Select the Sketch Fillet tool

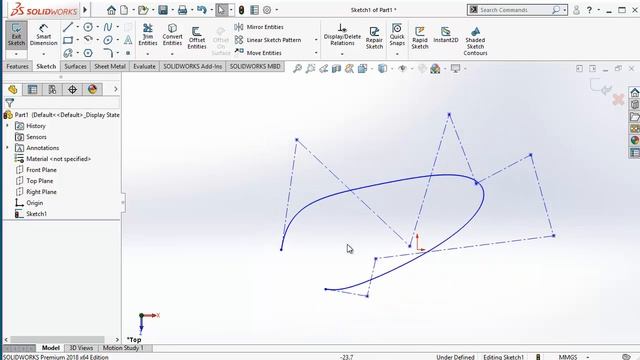click(x=108, y=53)
